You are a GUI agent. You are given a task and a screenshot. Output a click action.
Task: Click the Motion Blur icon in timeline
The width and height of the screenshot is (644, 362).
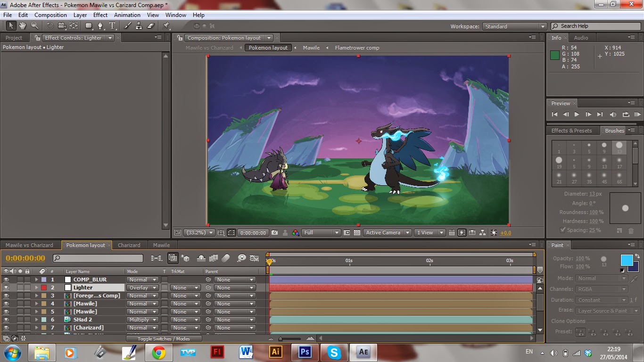[x=226, y=258]
